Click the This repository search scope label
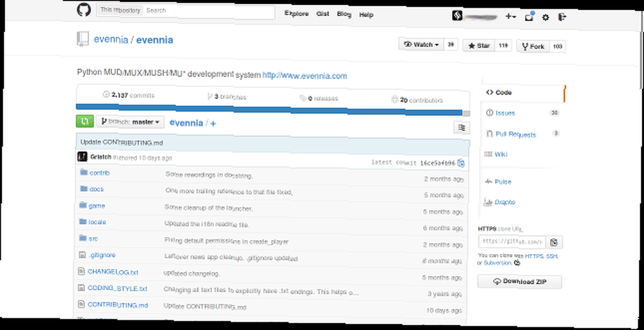The width and height of the screenshot is (644, 330). (120, 10)
